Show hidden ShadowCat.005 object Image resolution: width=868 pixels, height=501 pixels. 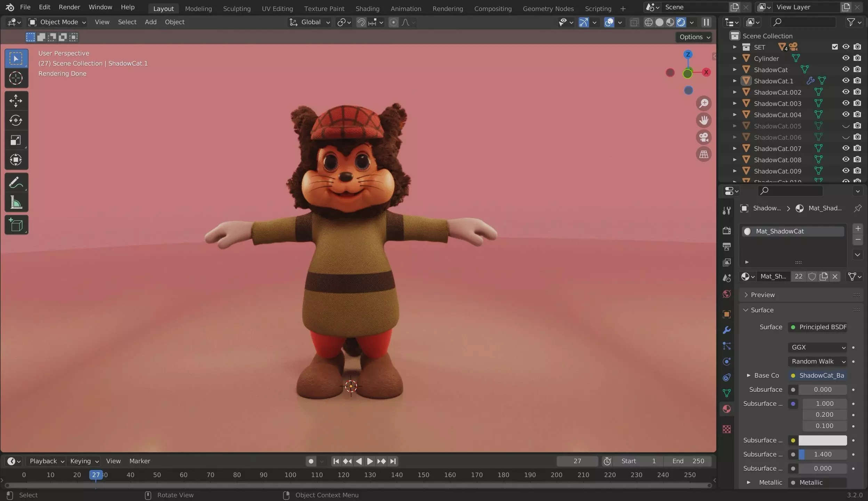click(846, 126)
